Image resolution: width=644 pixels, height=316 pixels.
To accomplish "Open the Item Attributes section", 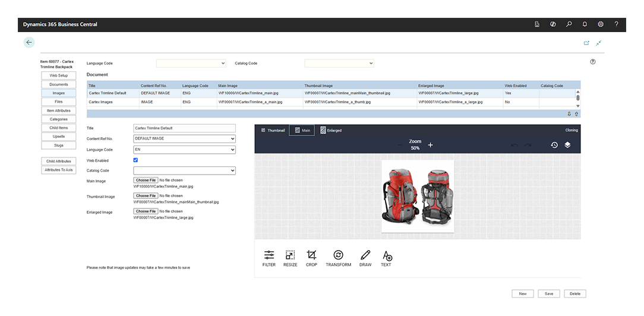I will point(58,110).
